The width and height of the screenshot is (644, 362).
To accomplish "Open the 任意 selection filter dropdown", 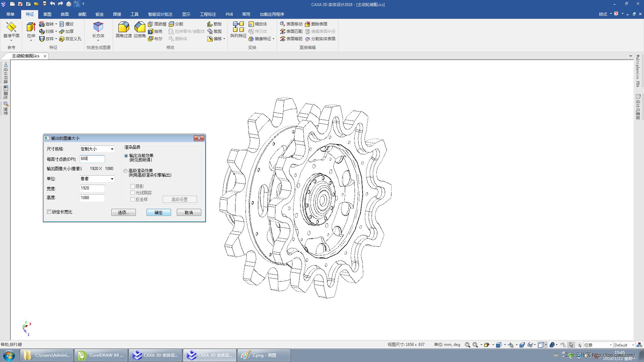I will point(598,345).
